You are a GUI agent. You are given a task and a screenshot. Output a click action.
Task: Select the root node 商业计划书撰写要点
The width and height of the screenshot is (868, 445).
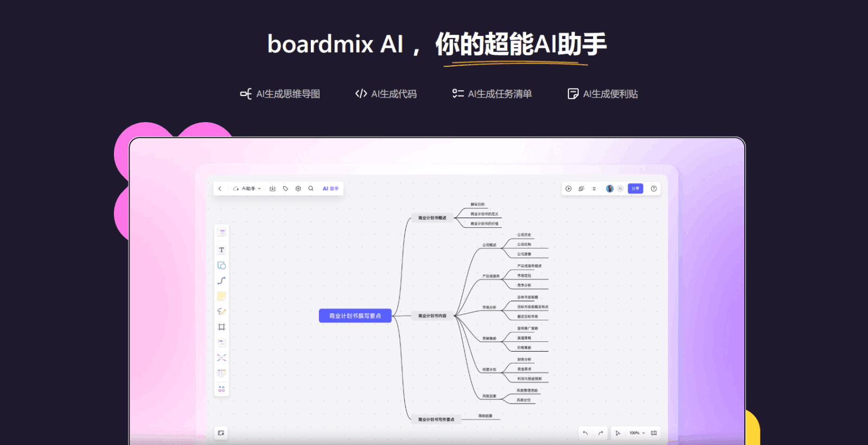(355, 316)
